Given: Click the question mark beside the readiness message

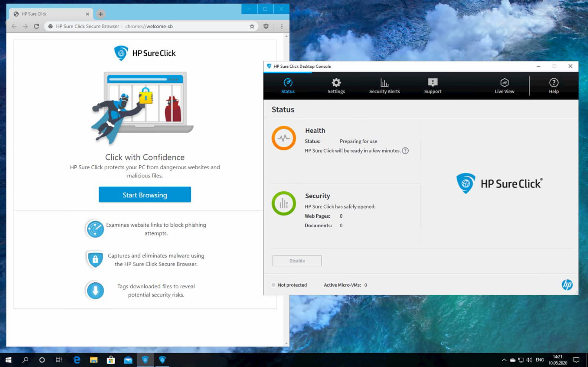Looking at the screenshot, I should point(406,150).
